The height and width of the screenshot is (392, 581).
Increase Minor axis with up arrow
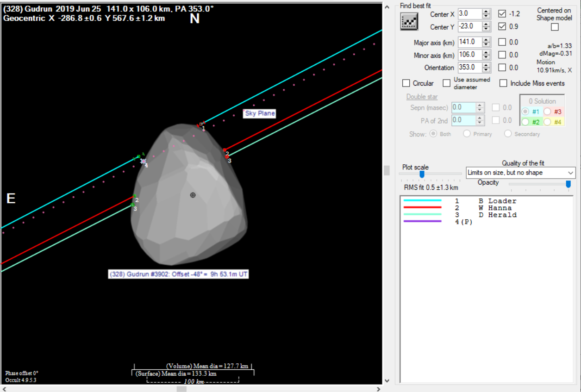[x=486, y=52]
